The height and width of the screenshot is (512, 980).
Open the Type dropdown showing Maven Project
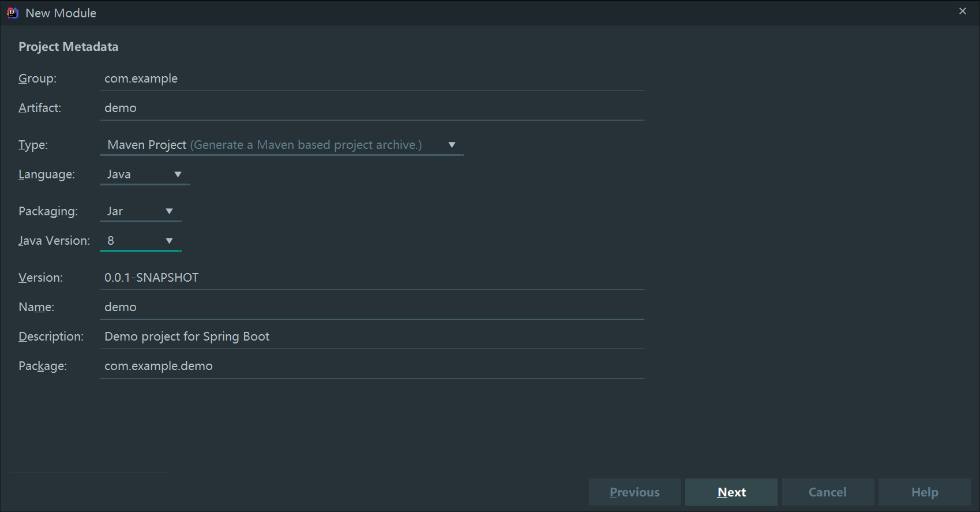click(x=281, y=145)
